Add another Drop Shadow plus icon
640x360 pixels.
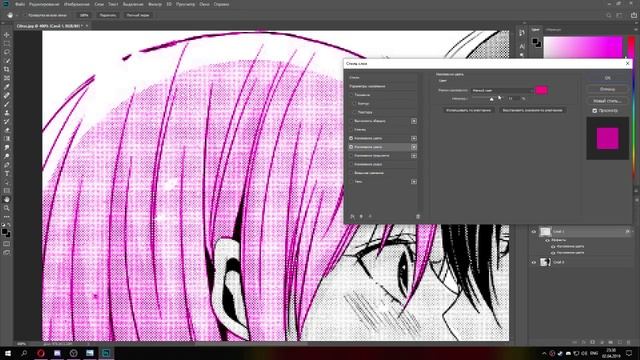[x=414, y=182]
